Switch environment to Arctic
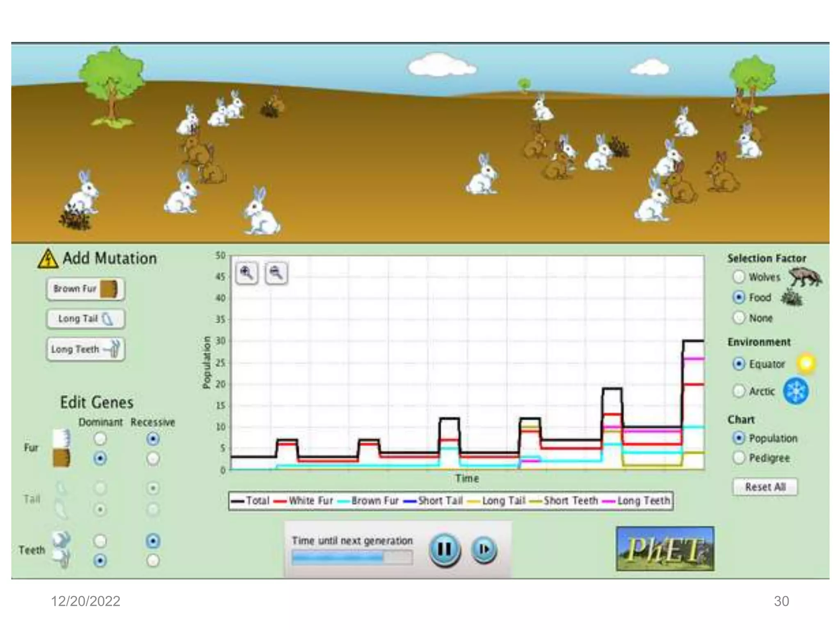This screenshot has width=840, height=630. 739,391
